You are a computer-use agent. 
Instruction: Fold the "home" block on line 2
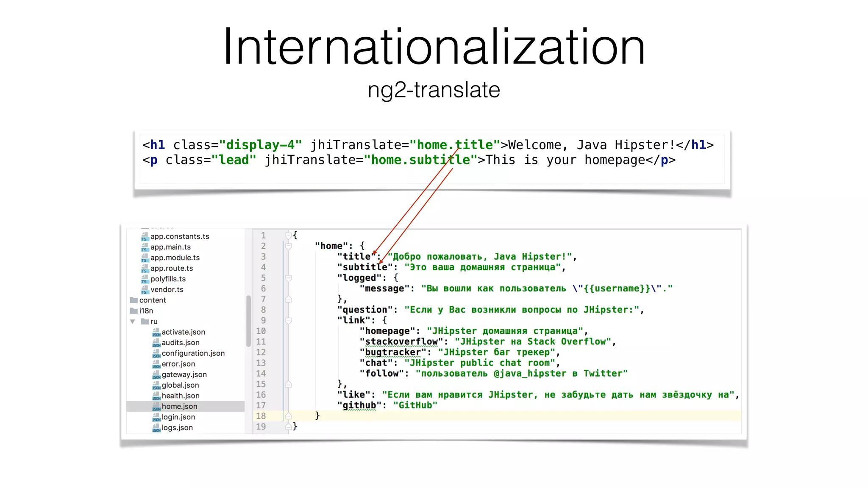click(288, 246)
